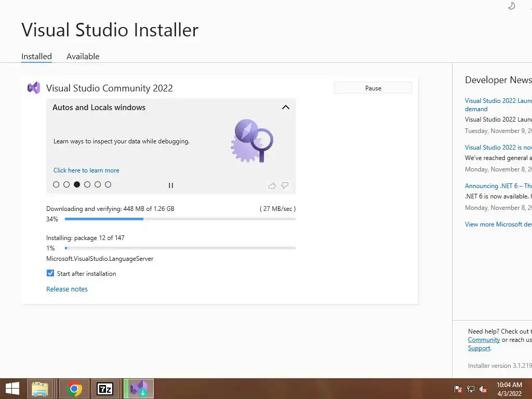532x399 pixels.
Task: Switch to the Available tab
Action: [x=83, y=56]
